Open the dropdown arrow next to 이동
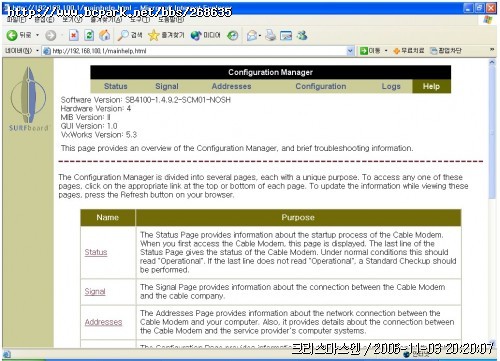Image resolution: width=500 pixels, height=361 pixels. (x=386, y=51)
